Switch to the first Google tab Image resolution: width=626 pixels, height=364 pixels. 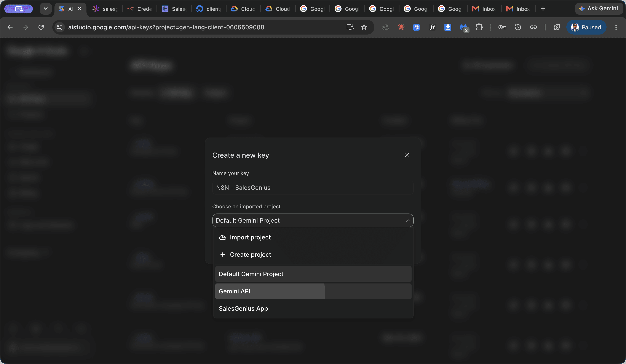tap(313, 9)
